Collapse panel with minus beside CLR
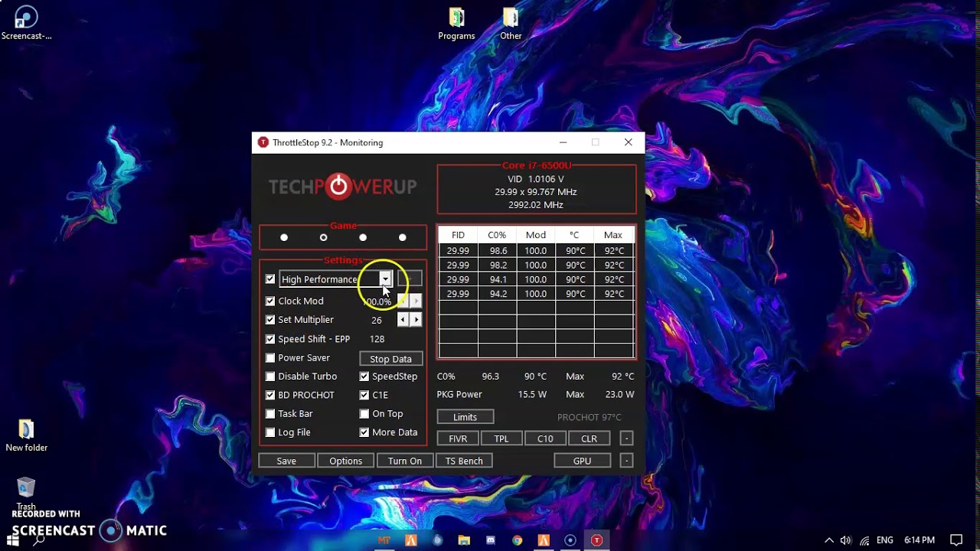The image size is (980, 551). click(x=626, y=439)
